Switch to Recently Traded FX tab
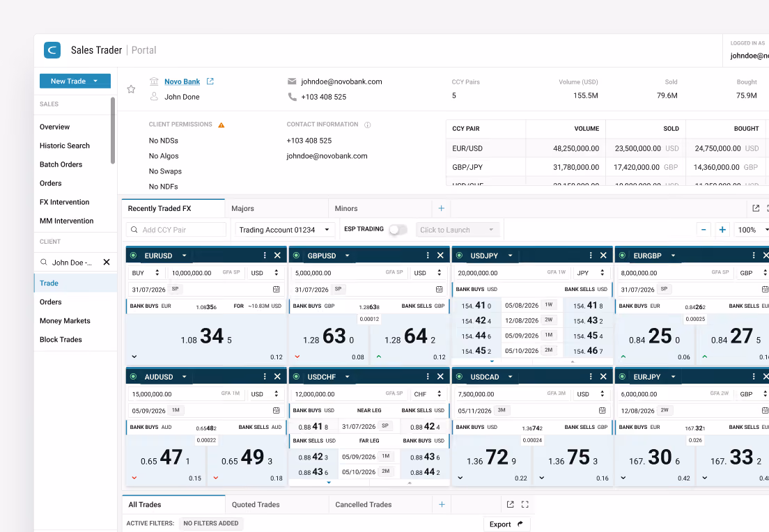 coord(173,208)
